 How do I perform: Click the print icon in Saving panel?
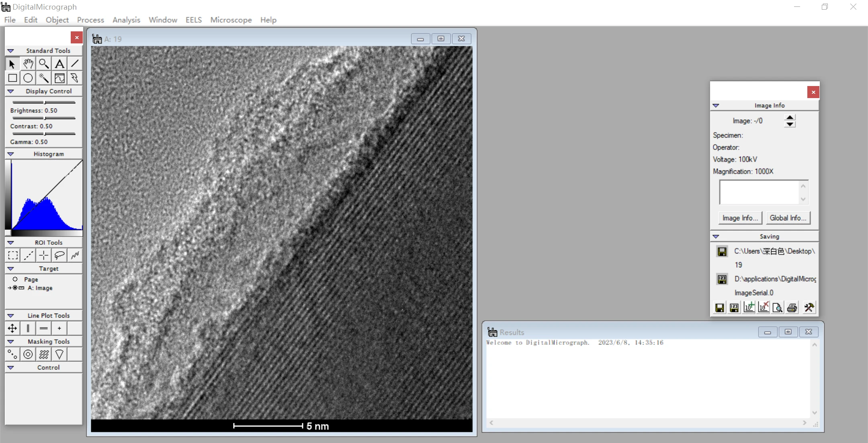point(792,308)
